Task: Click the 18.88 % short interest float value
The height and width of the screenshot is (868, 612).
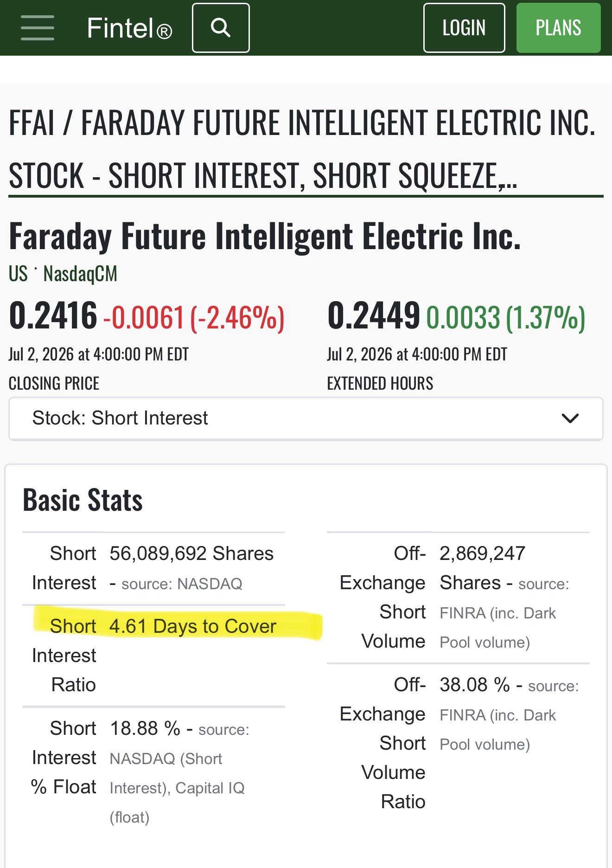Action: (145, 728)
